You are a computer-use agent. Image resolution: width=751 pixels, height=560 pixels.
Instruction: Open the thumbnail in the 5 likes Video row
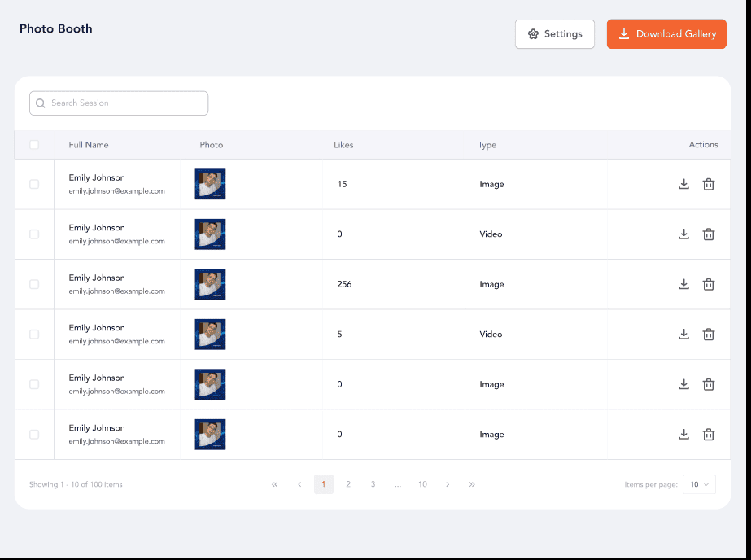pyautogui.click(x=210, y=334)
